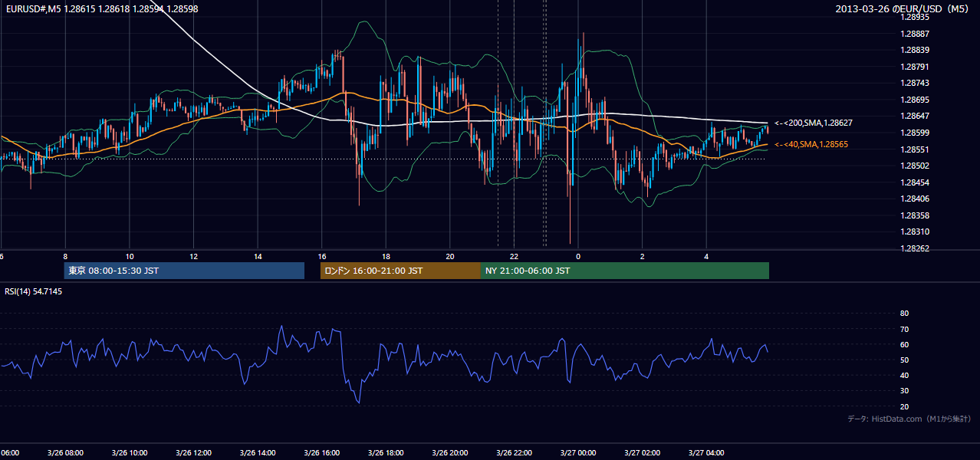The image size is (980, 460).
Task: Click the 3/26 10:00 date label
Action: point(130,453)
